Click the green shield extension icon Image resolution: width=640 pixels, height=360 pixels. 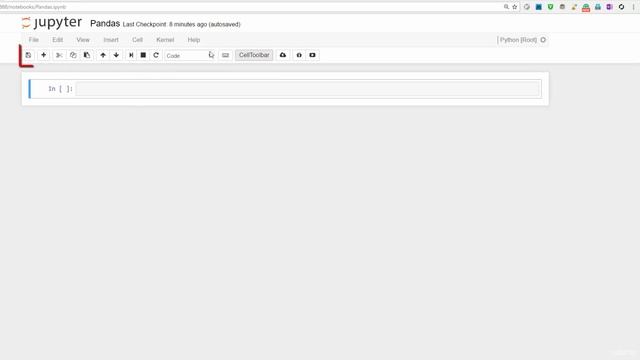[x=550, y=7]
